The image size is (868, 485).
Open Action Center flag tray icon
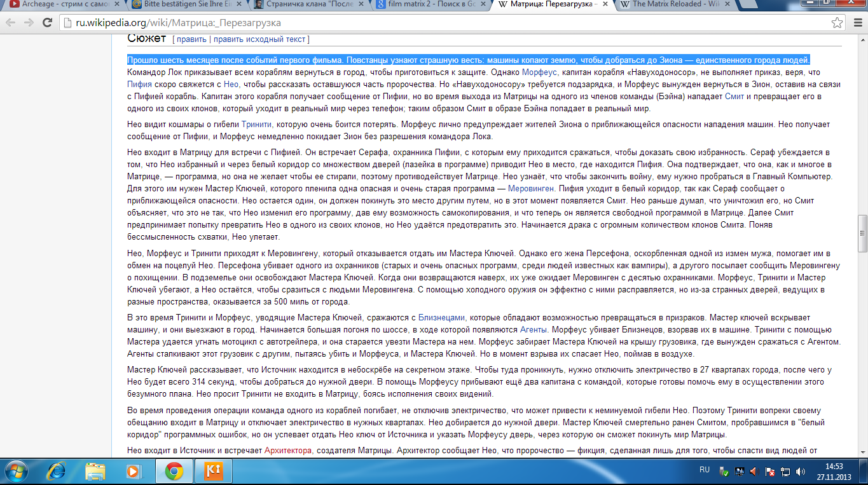[x=769, y=472]
